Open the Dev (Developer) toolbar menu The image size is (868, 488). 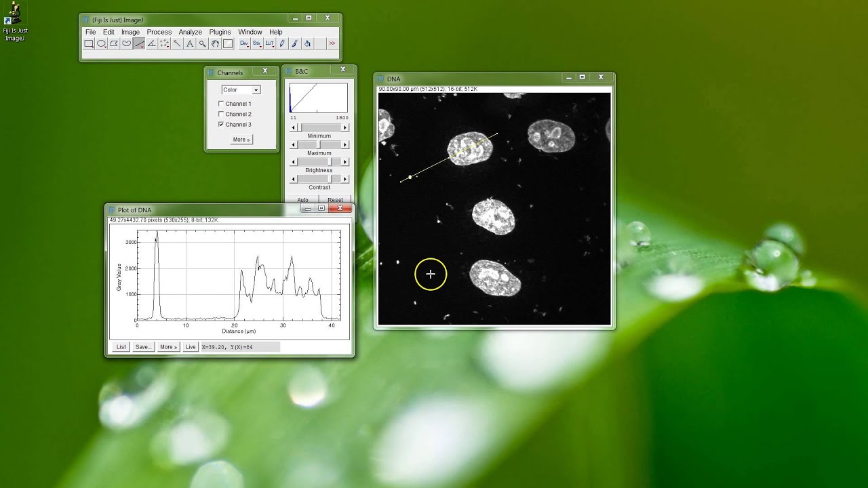[244, 43]
